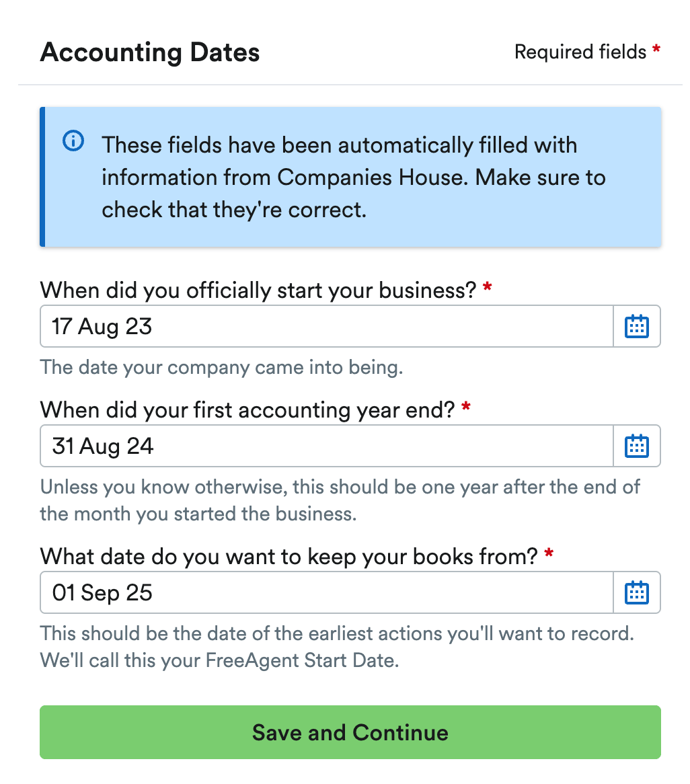Focus the field showing 01 Sep 25
Viewport: 690px width, 784px height.
click(x=326, y=592)
